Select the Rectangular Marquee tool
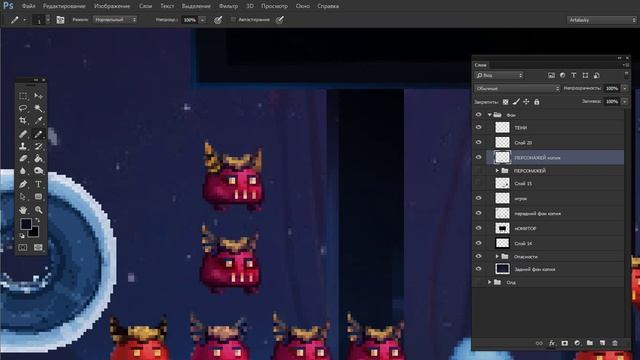This screenshot has width=640, height=360. (23, 96)
